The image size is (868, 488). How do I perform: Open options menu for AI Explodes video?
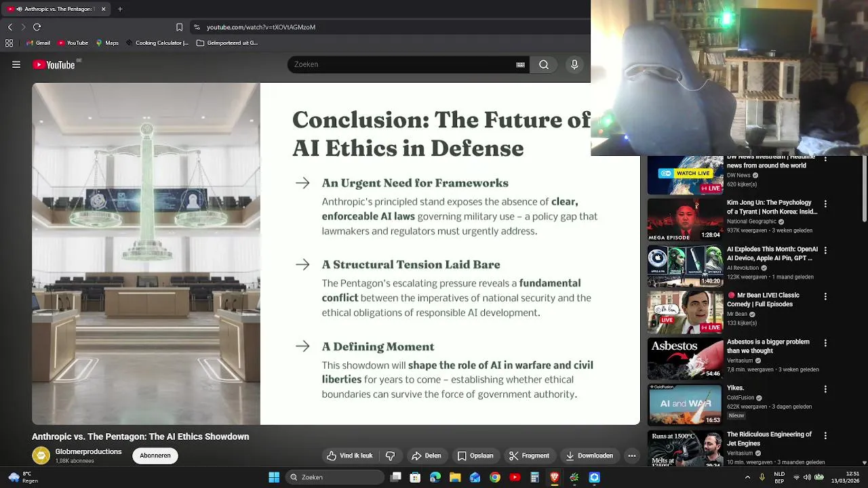click(x=825, y=251)
